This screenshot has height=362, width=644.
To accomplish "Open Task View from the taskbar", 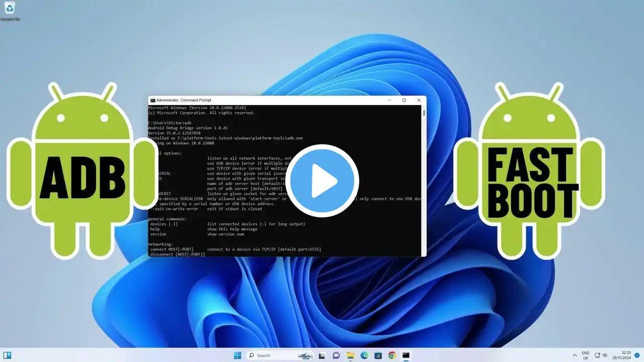I will coord(321,355).
